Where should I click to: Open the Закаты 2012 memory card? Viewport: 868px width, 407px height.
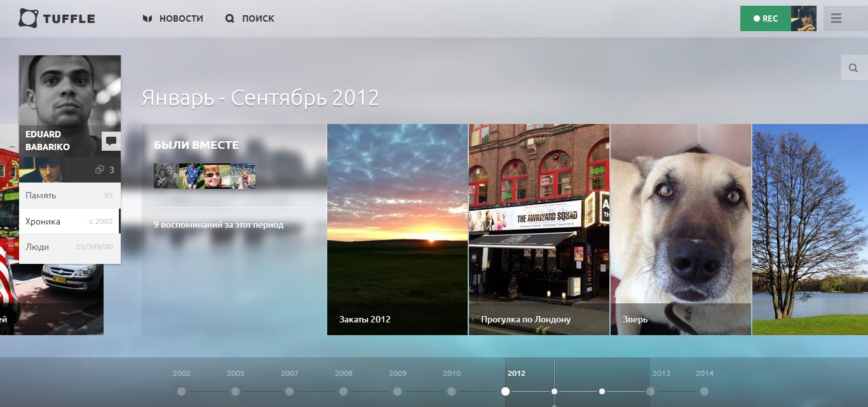click(x=398, y=230)
